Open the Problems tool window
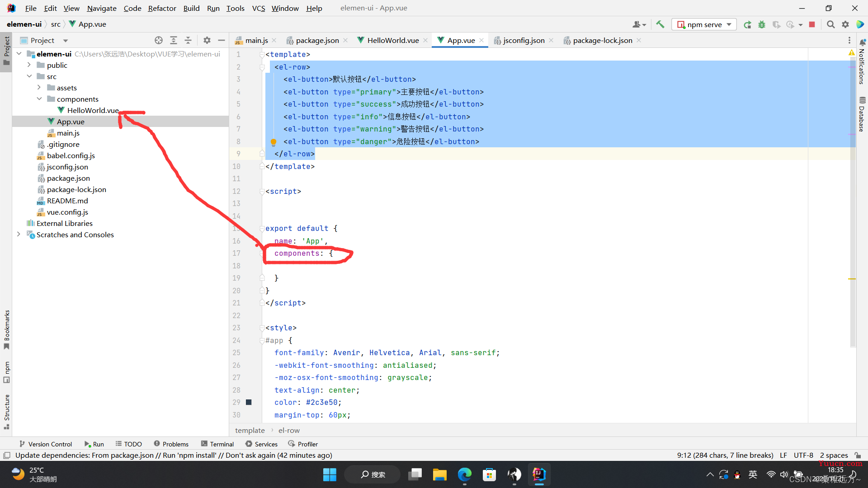This screenshot has height=488, width=868. [x=171, y=444]
